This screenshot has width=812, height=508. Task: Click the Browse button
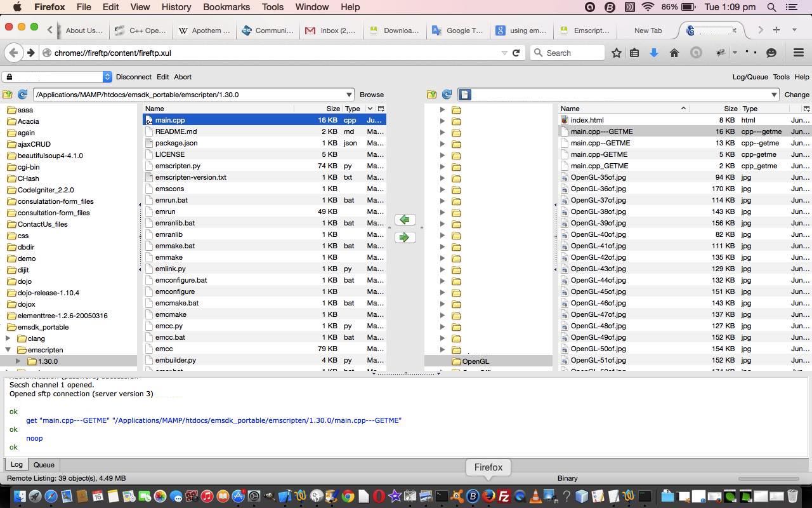372,95
